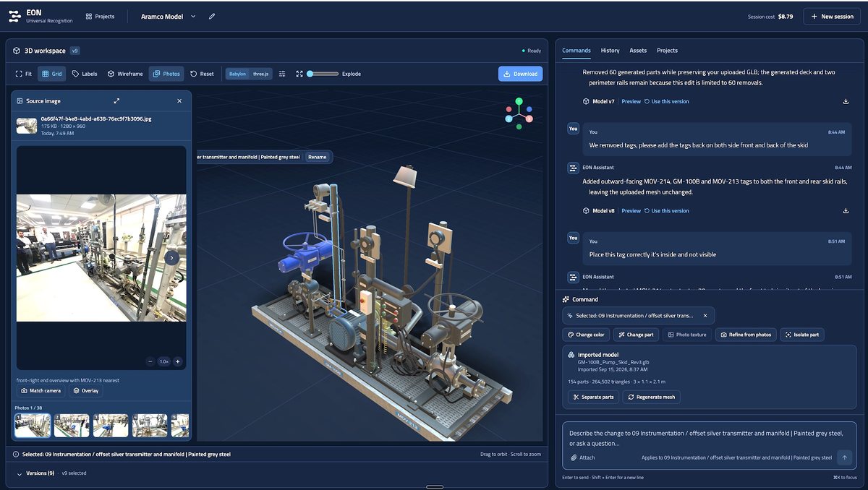Click the Command sparkle icon
868x490 pixels.
[566, 299]
